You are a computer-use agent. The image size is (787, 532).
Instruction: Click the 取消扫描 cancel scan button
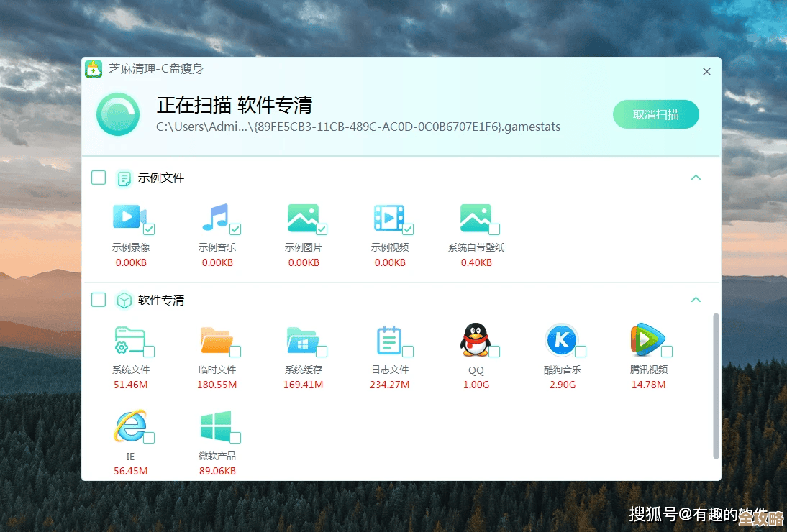(x=655, y=114)
